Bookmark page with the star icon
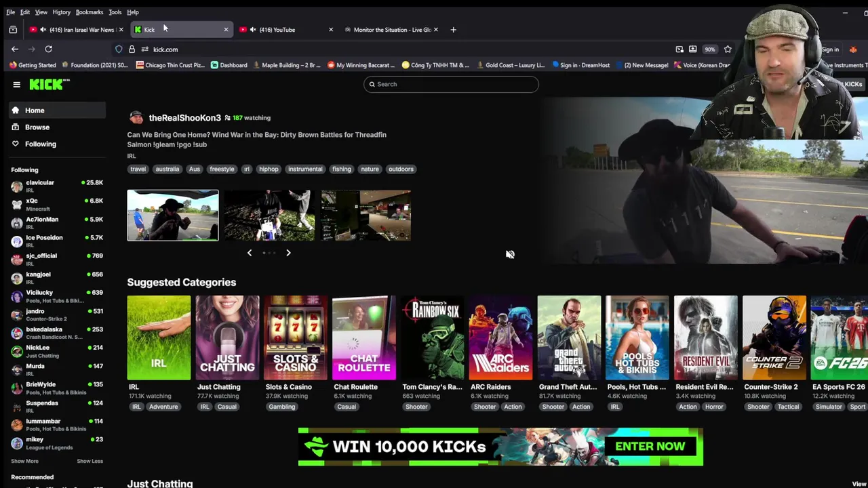 [x=728, y=49]
